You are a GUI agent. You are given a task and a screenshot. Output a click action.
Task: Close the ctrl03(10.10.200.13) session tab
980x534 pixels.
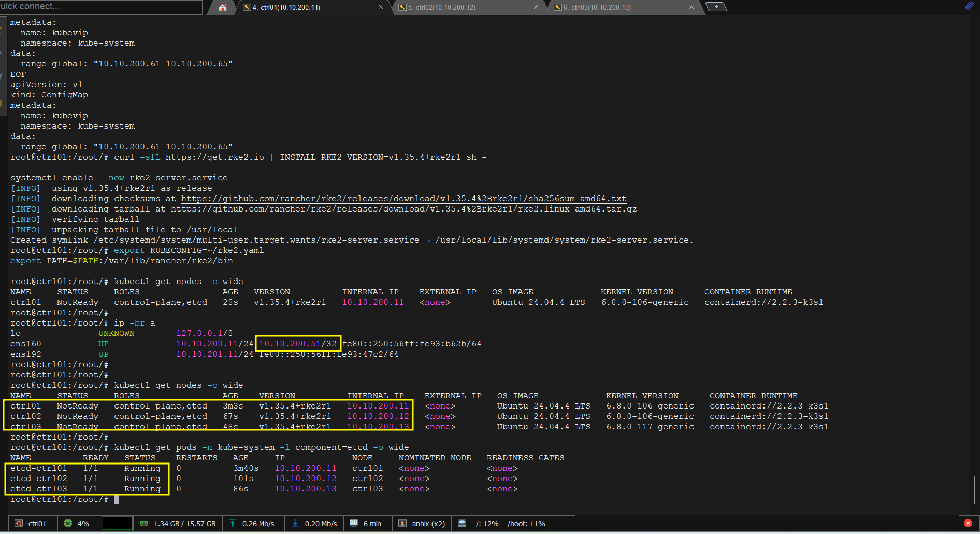[691, 7]
